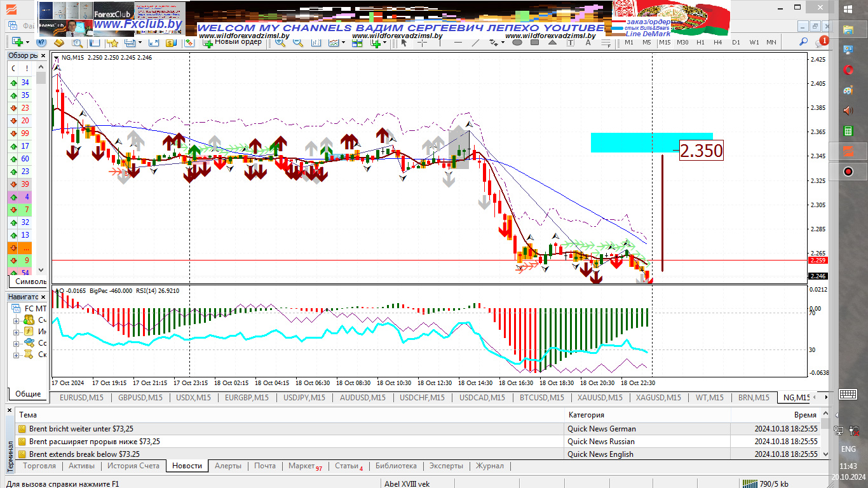Switch timeframe to M30
Image resolution: width=868 pixels, height=488 pixels.
click(x=682, y=42)
